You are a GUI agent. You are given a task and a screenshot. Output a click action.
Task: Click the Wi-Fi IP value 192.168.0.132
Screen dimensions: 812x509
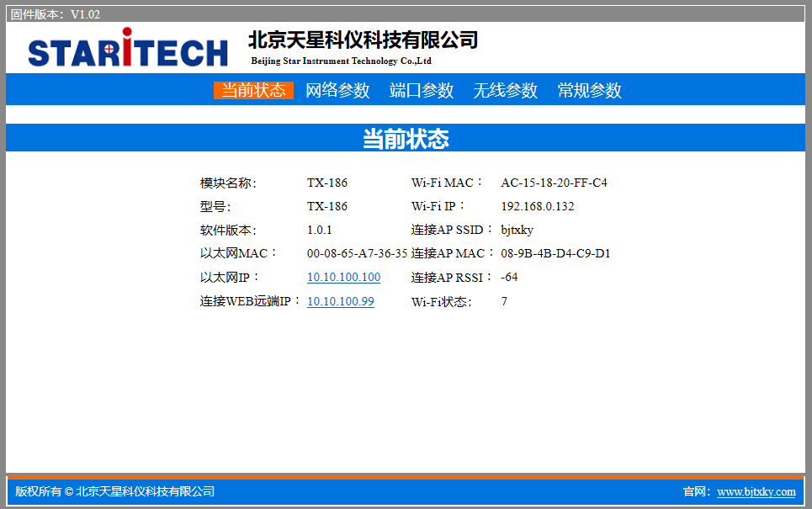coord(537,206)
